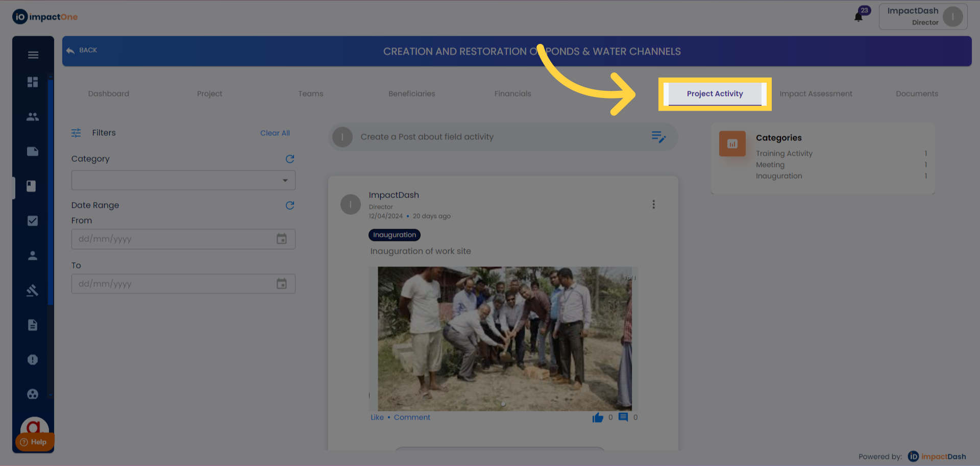Click the ImpactDash author name on the post
The image size is (980, 466).
(x=394, y=195)
